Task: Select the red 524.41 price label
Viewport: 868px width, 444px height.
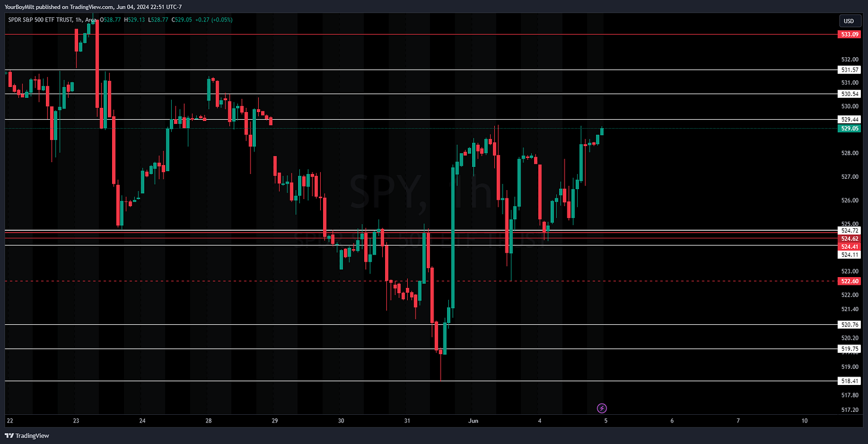Action: coord(849,247)
